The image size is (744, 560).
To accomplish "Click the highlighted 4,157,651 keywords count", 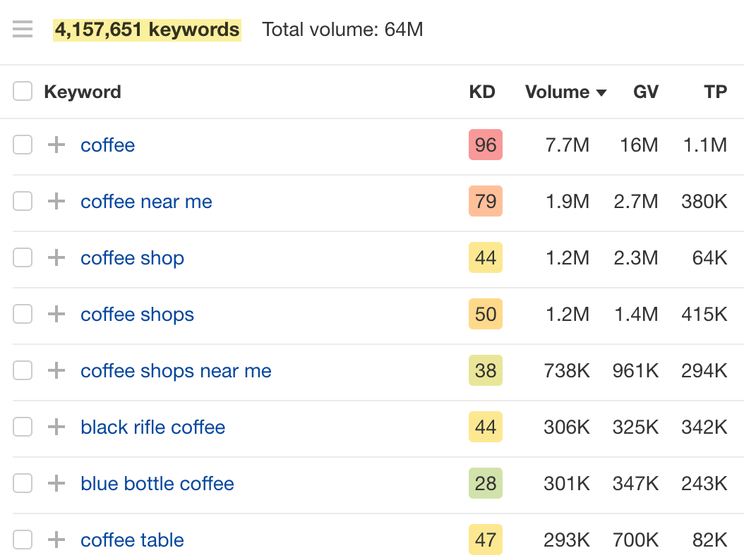I will tap(147, 30).
